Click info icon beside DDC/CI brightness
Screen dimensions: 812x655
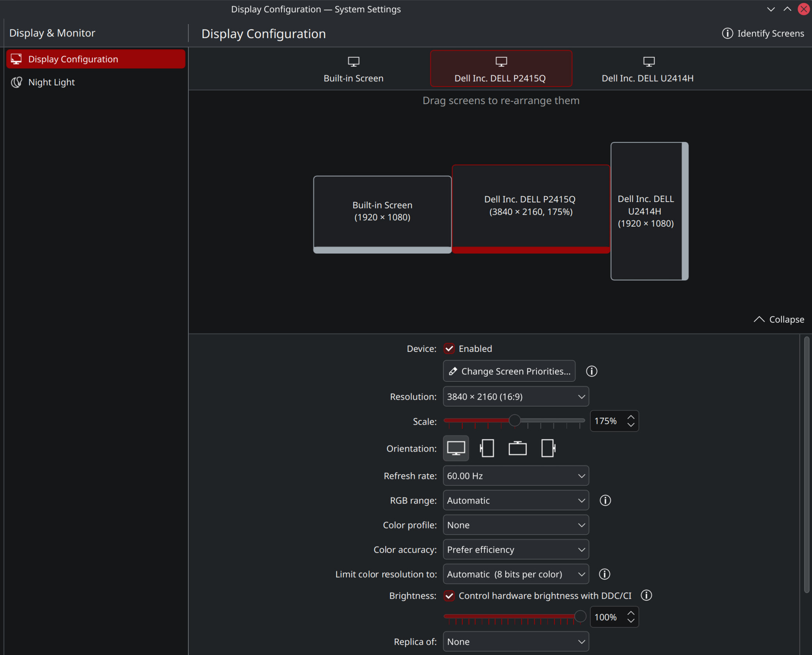[x=646, y=595]
